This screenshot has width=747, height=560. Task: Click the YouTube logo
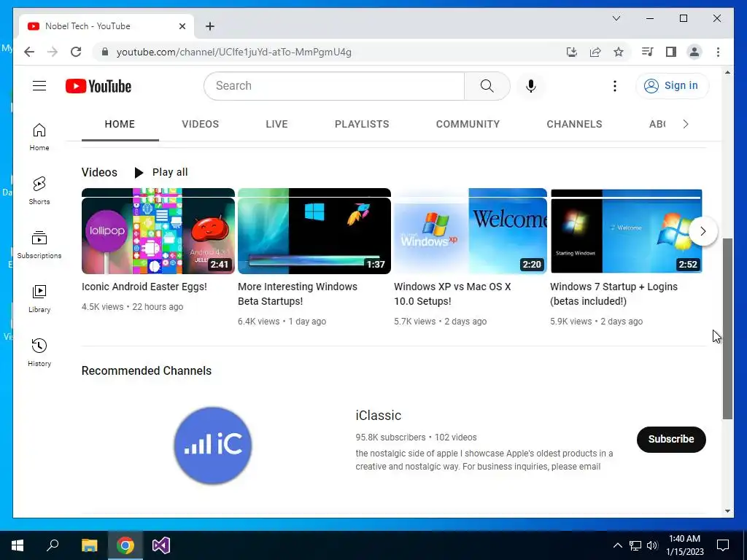click(x=98, y=86)
